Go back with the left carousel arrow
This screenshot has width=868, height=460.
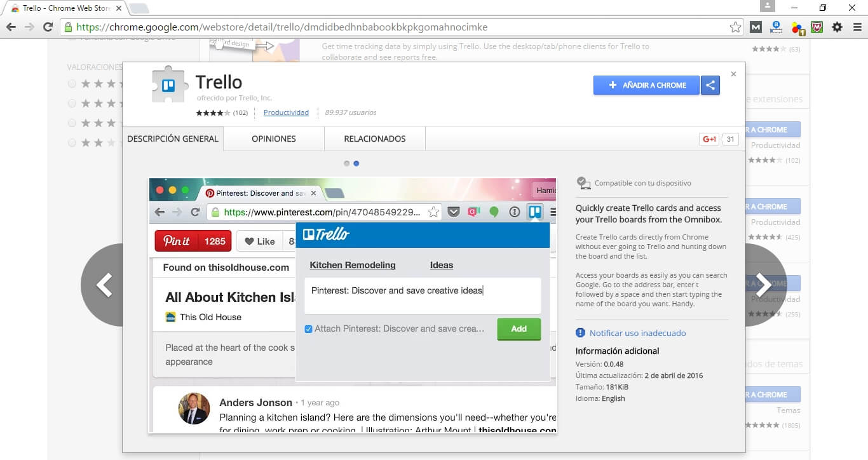coord(104,285)
